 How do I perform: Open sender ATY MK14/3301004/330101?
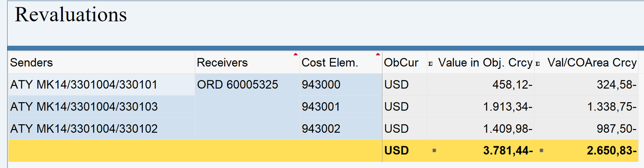coord(84,85)
